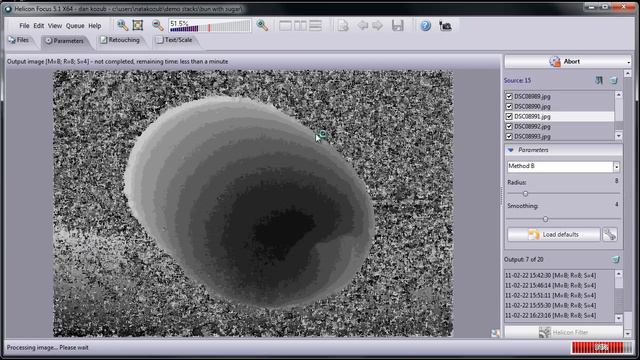Uncheck DSC08992.jpg in source list
Viewport: 640px width, 360px height.
509,127
